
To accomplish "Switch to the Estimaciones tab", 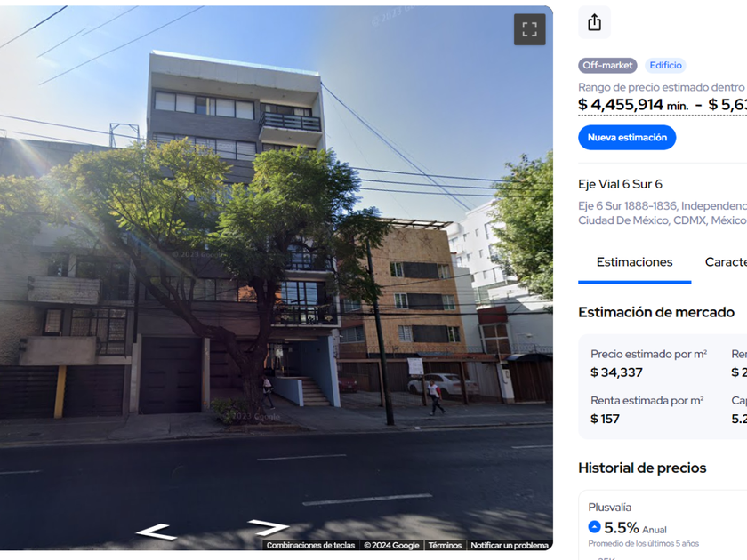I will click(x=634, y=262).
